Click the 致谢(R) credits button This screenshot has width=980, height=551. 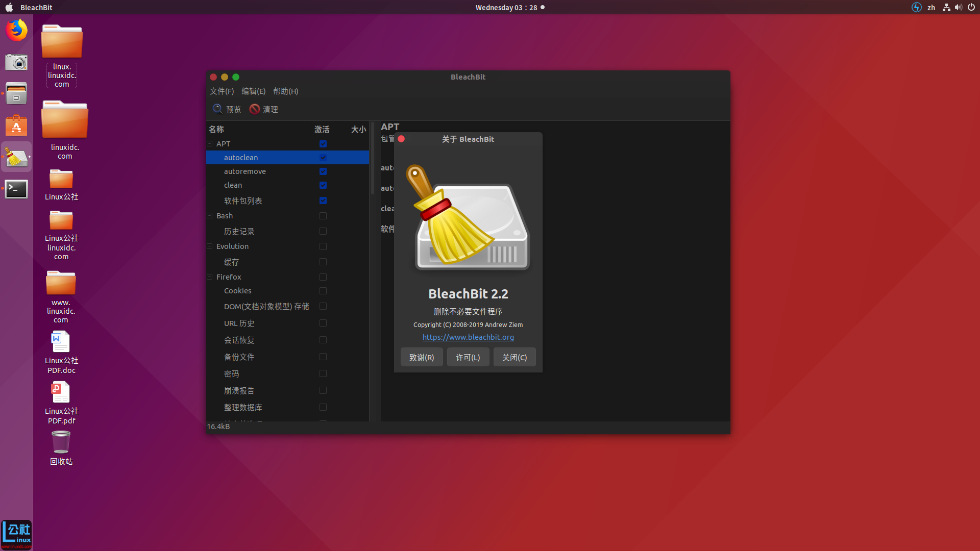(422, 357)
